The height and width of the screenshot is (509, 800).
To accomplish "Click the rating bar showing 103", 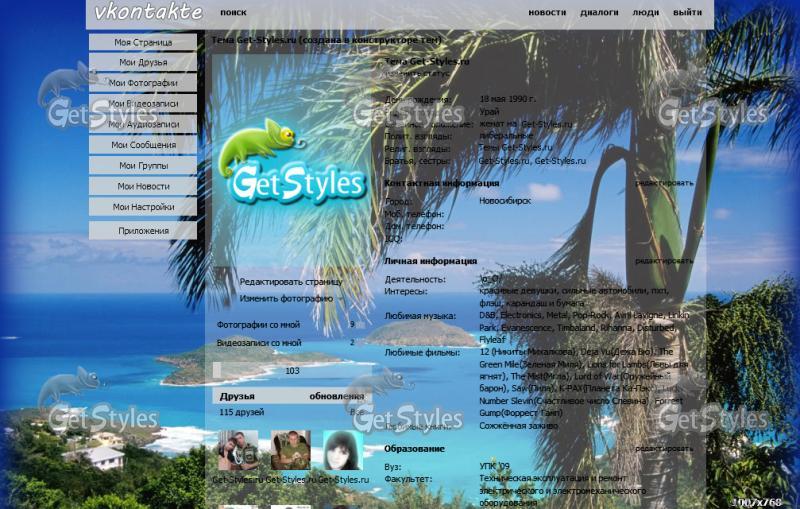I will [291, 370].
